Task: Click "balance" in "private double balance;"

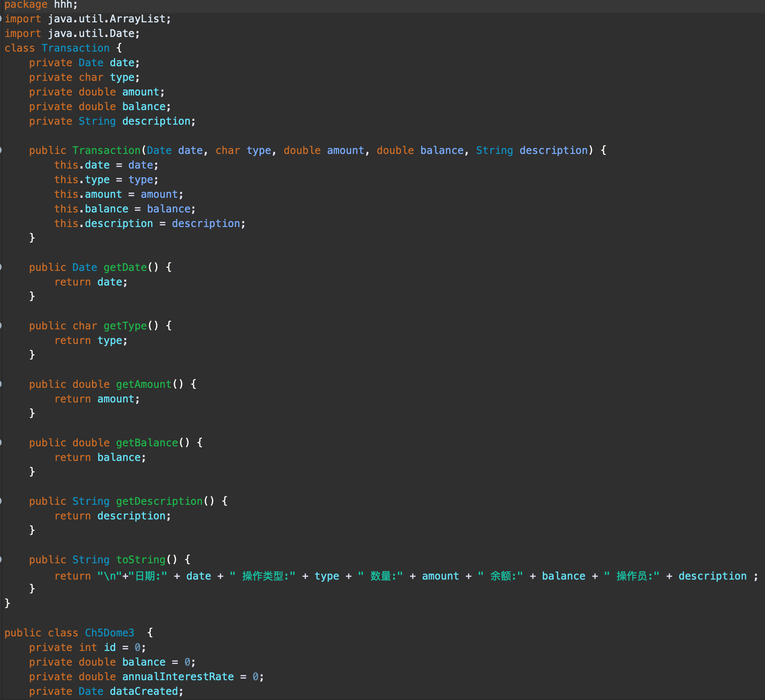Action: (144, 107)
